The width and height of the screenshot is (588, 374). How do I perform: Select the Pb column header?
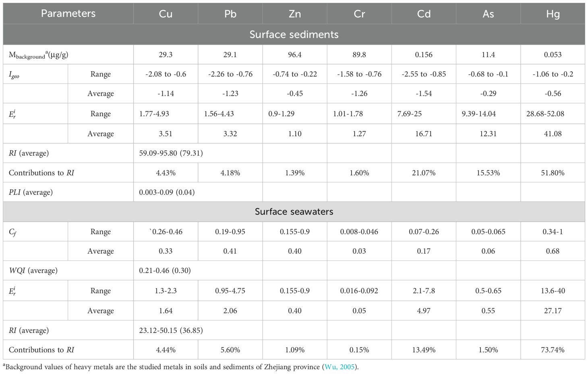pos(230,14)
